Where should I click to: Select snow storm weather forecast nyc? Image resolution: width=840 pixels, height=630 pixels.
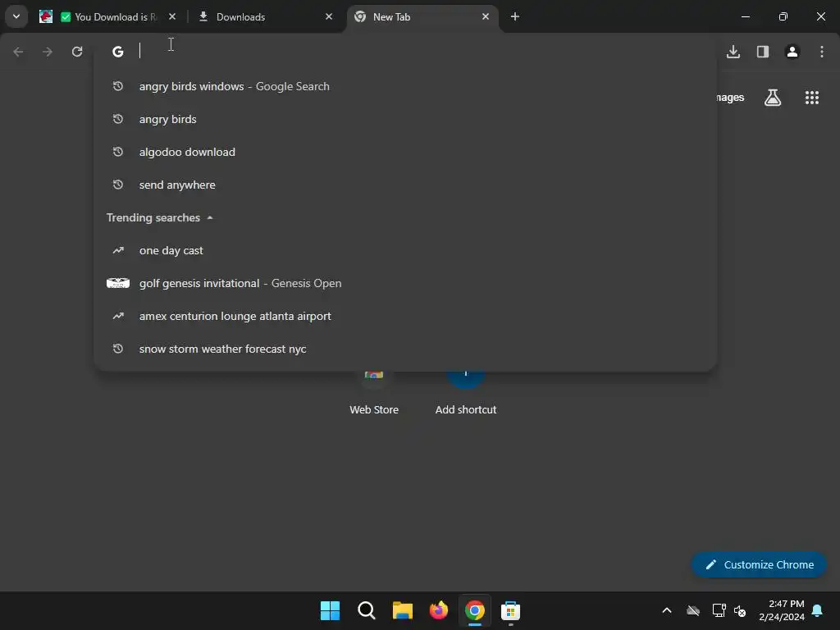[x=405, y=348]
